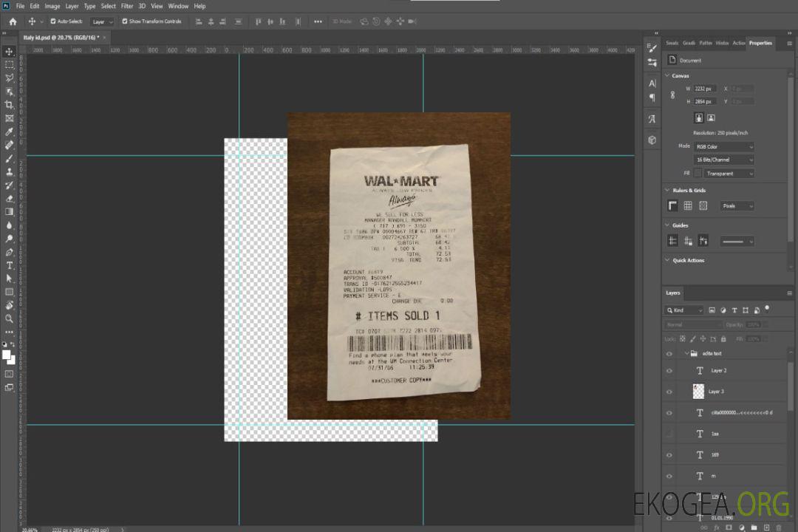Image resolution: width=798 pixels, height=532 pixels.
Task: Show the hidden '1aa' text layer
Action: [x=669, y=434]
